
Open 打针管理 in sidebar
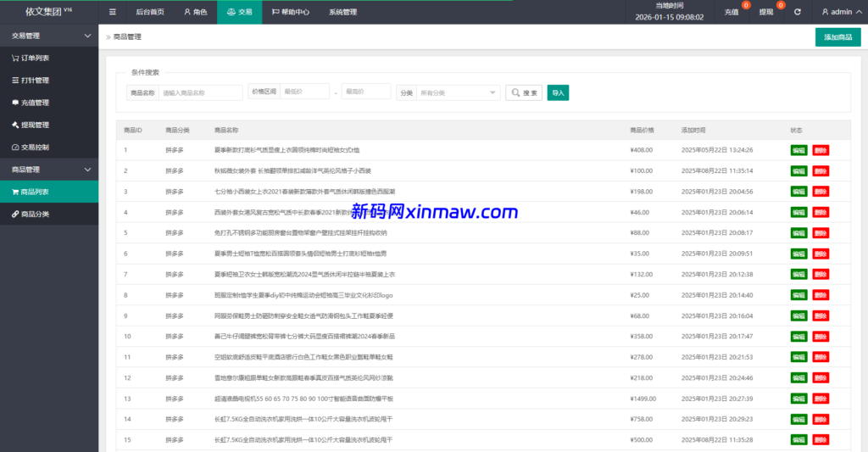tap(49, 81)
